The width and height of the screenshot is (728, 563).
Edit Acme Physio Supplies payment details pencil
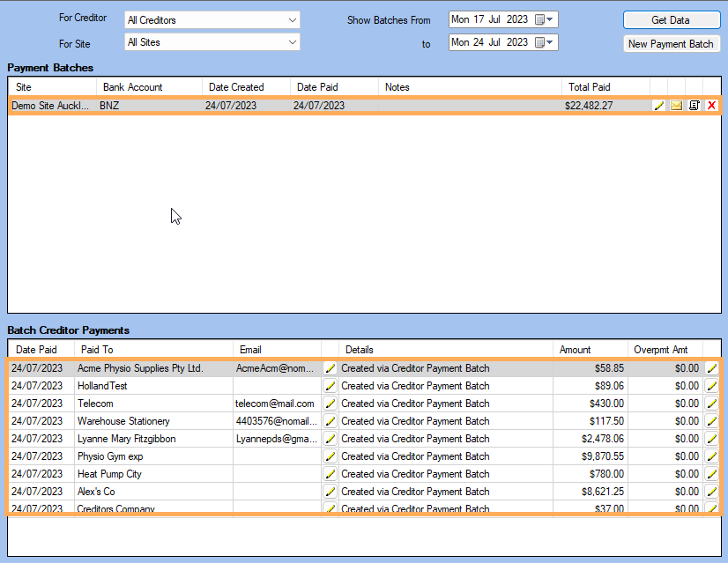coord(330,368)
